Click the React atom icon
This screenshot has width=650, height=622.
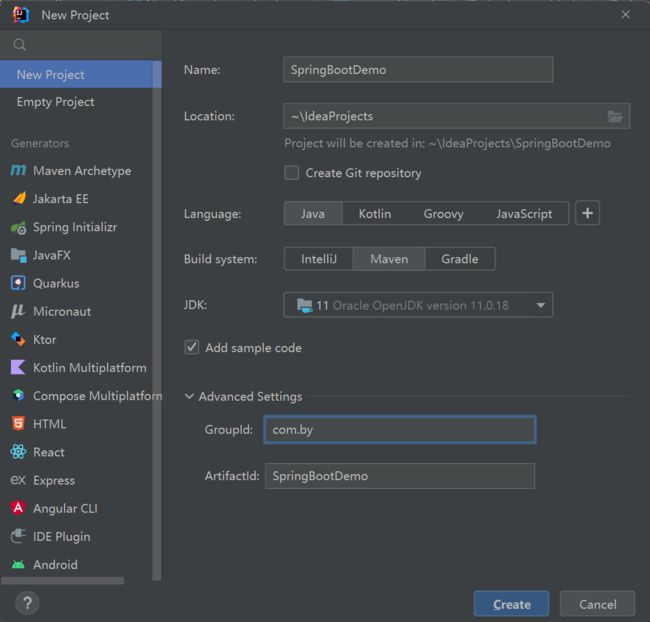(18, 452)
